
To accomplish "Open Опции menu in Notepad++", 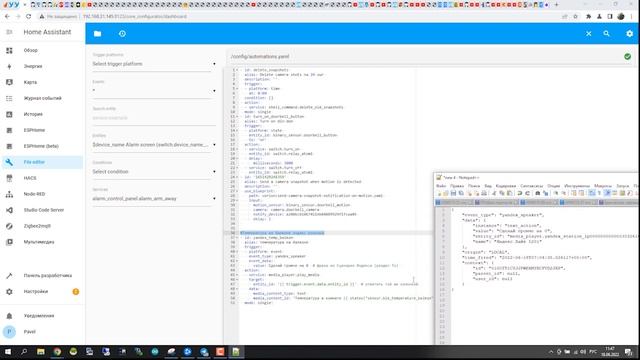I will (x=553, y=186).
